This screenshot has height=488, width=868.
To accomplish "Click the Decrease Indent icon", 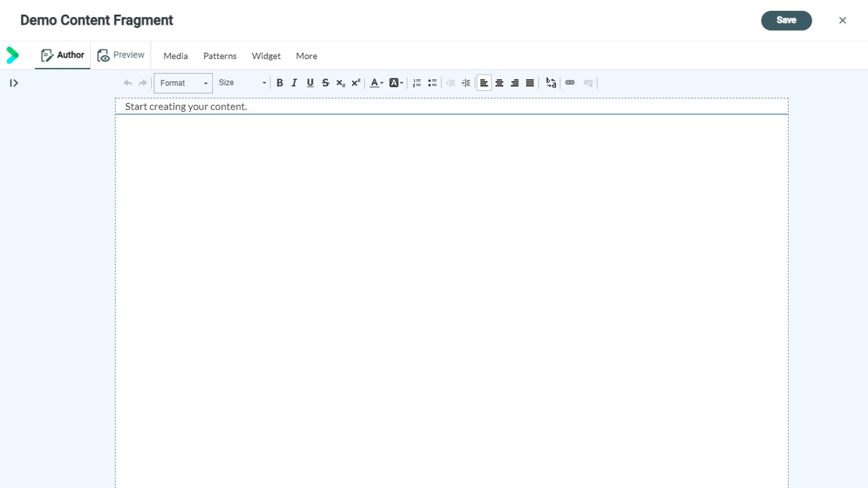I will tap(450, 83).
